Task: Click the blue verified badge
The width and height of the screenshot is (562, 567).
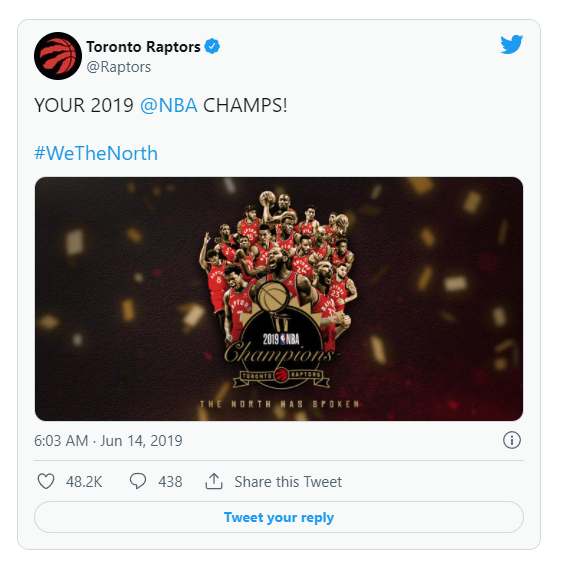Action: tap(212, 46)
